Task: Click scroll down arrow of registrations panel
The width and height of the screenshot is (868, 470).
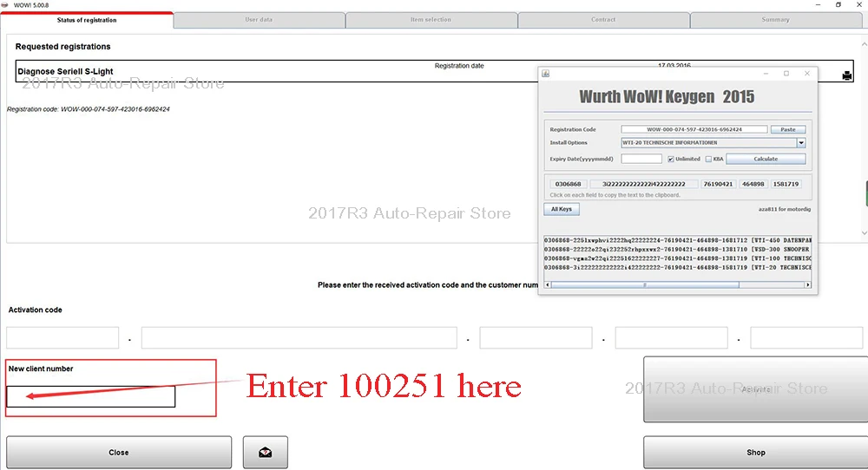Action: (x=865, y=232)
